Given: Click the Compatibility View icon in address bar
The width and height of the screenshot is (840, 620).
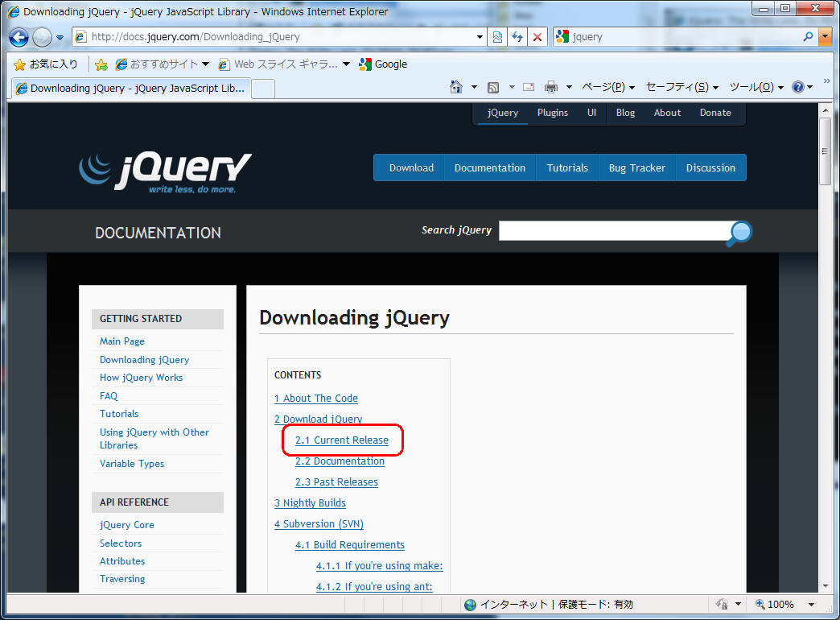Looking at the screenshot, I should click(498, 37).
